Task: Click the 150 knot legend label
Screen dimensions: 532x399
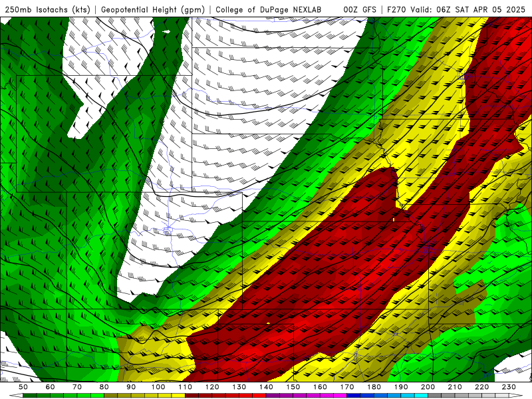Action: [x=293, y=387]
